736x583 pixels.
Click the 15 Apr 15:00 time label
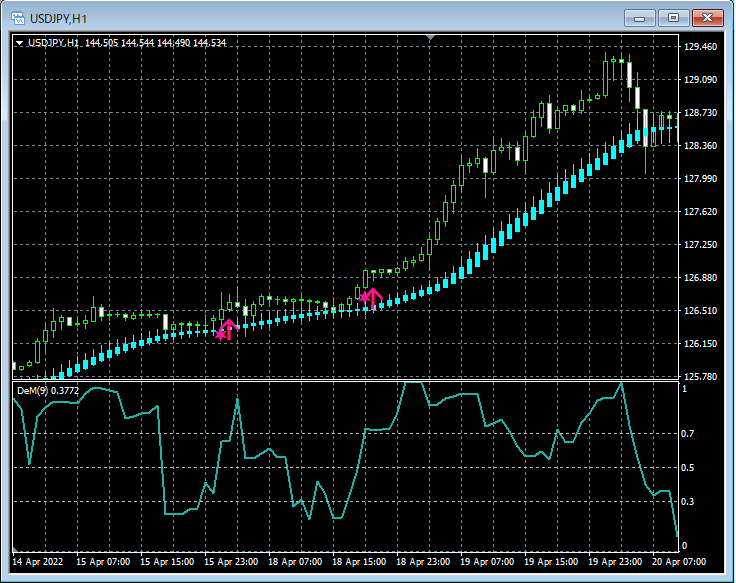(167, 561)
